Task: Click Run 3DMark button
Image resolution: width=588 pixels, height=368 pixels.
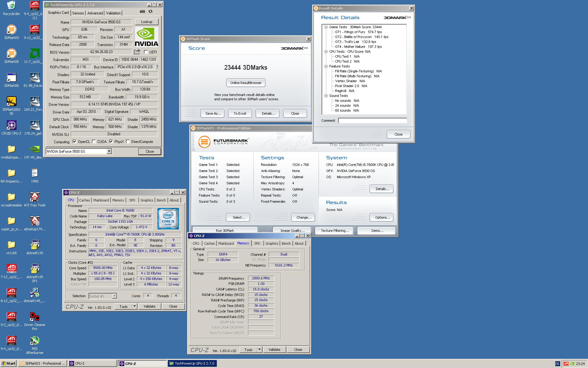Action: pyautogui.click(x=225, y=230)
